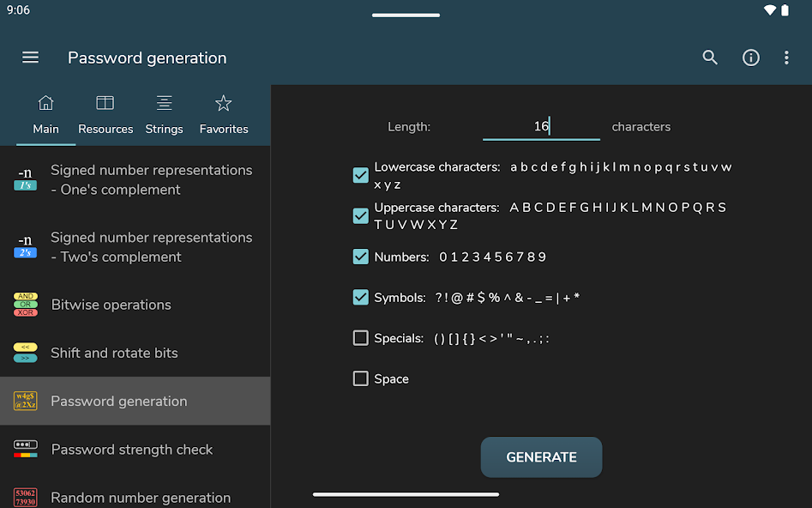Click the GENERATE button
Screen dimensions: 812x508
(x=541, y=457)
